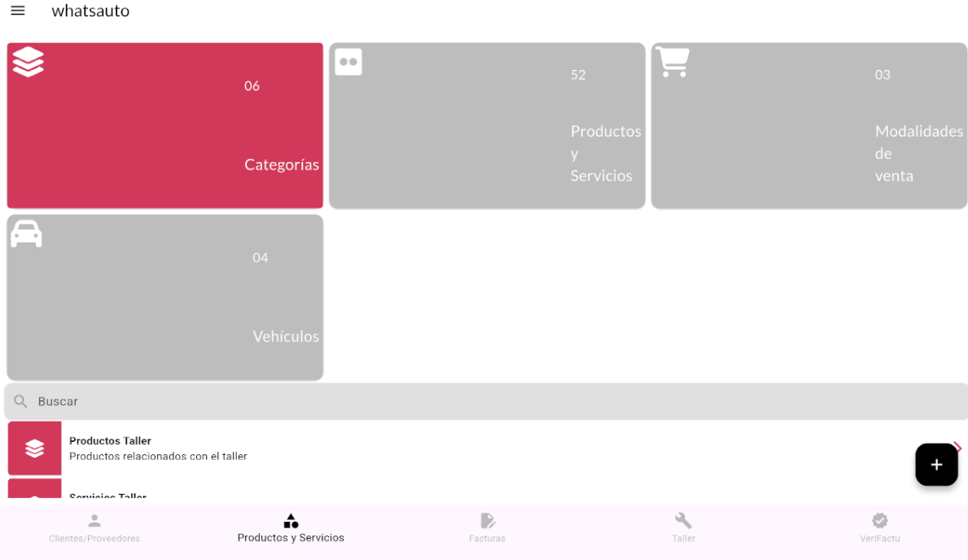
Task: Click the layers icon on Categorías card
Action: tap(28, 62)
